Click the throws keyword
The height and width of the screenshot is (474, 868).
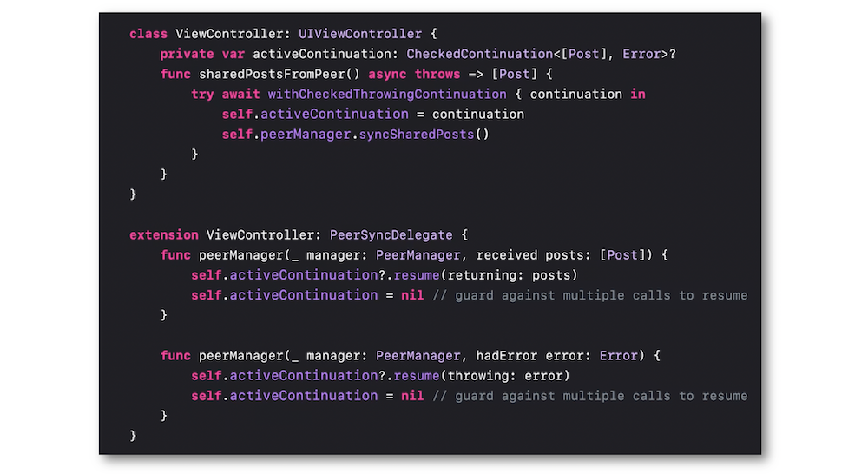437,74
